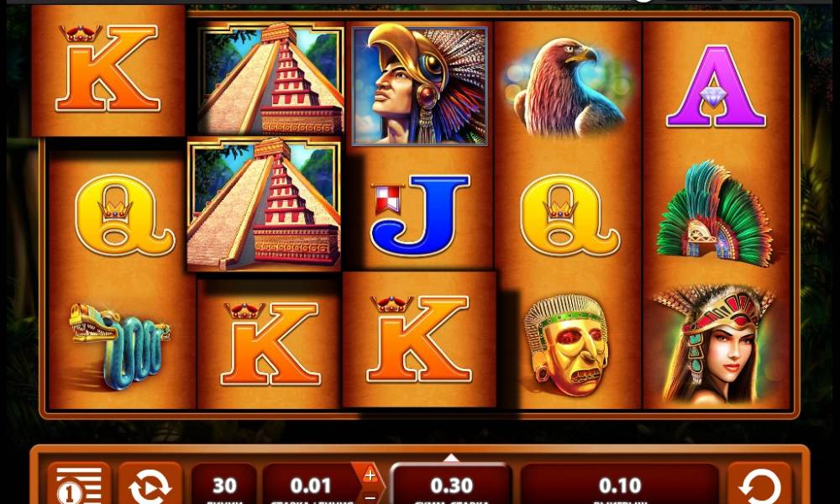Open the paytable info icon
Image resolution: width=840 pixels, height=504 pixels.
pyautogui.click(x=79, y=484)
